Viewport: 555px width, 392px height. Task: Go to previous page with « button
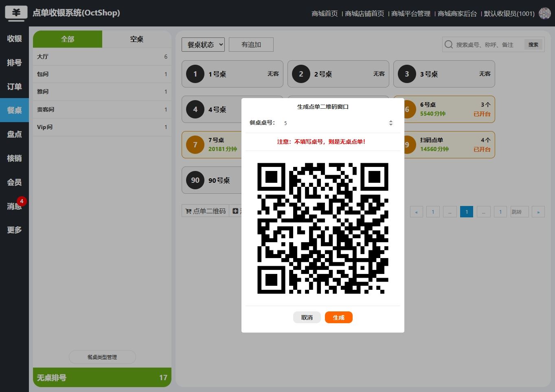coord(416,212)
